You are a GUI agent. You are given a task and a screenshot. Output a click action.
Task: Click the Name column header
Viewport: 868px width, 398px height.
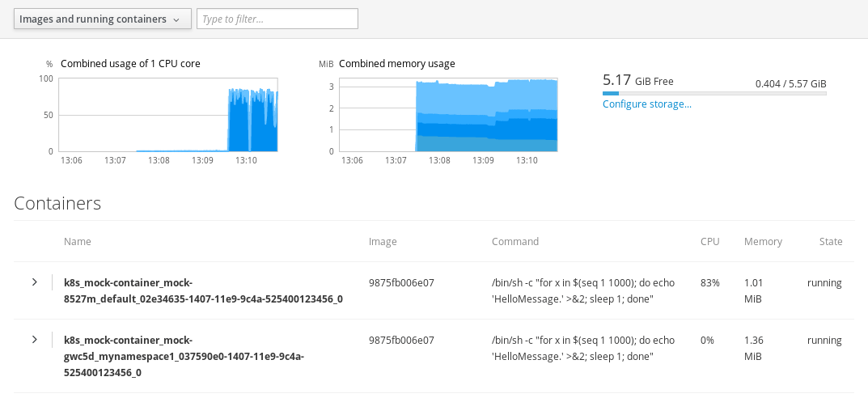(x=78, y=241)
